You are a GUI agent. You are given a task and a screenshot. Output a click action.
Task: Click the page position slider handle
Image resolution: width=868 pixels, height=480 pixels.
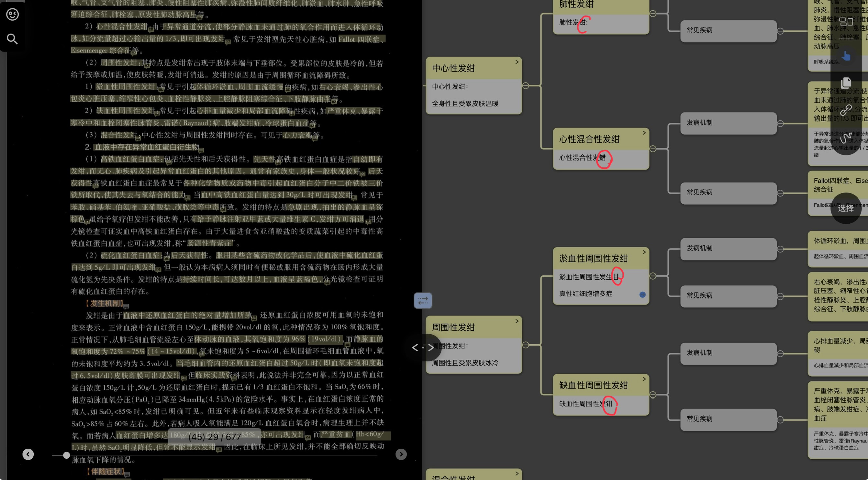point(66,455)
